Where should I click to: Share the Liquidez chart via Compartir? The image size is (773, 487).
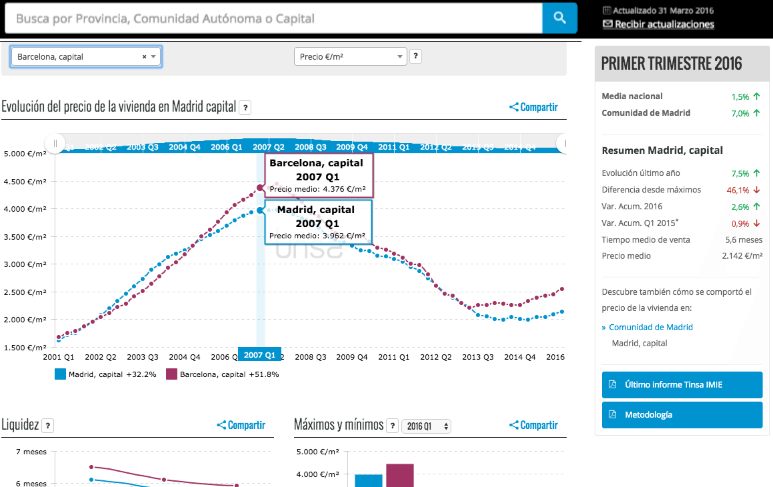tap(241, 425)
